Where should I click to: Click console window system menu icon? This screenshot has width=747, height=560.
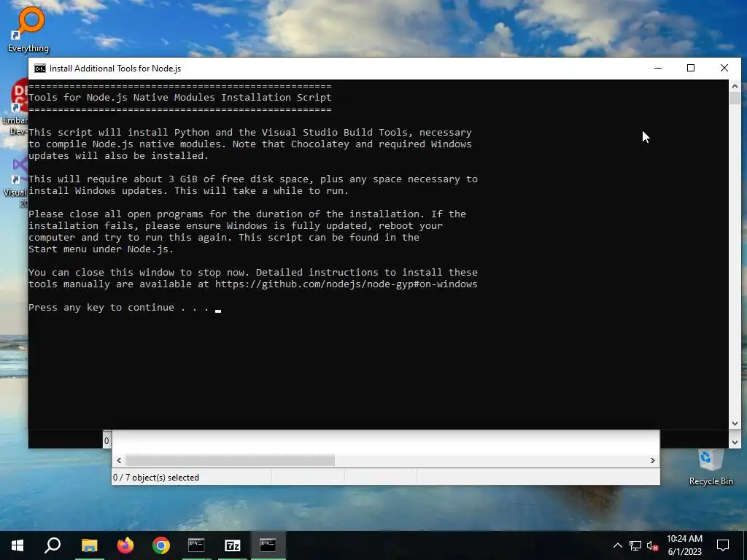point(40,69)
